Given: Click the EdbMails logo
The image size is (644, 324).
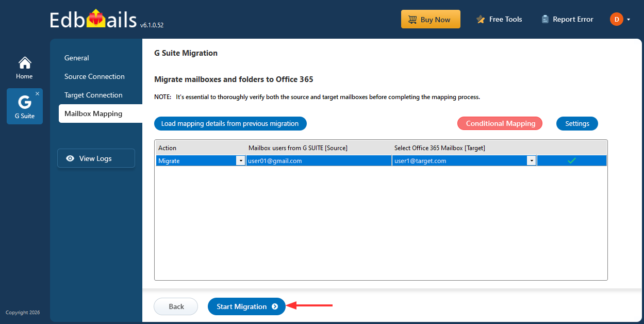Looking at the screenshot, I should point(94,20).
